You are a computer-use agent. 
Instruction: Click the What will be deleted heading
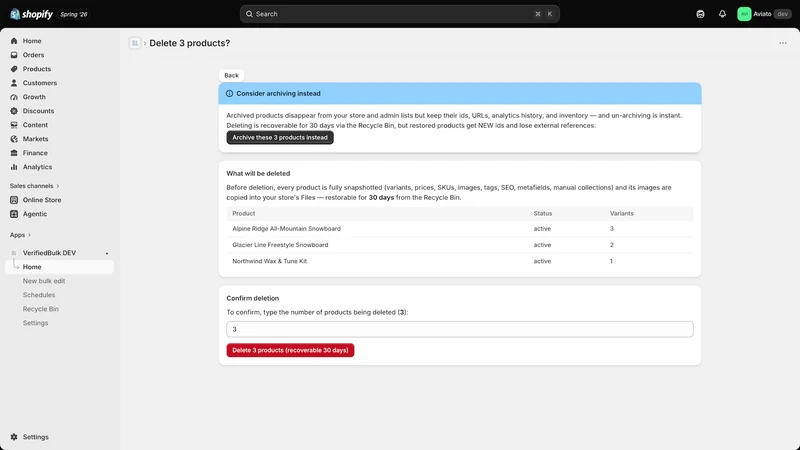(x=258, y=173)
